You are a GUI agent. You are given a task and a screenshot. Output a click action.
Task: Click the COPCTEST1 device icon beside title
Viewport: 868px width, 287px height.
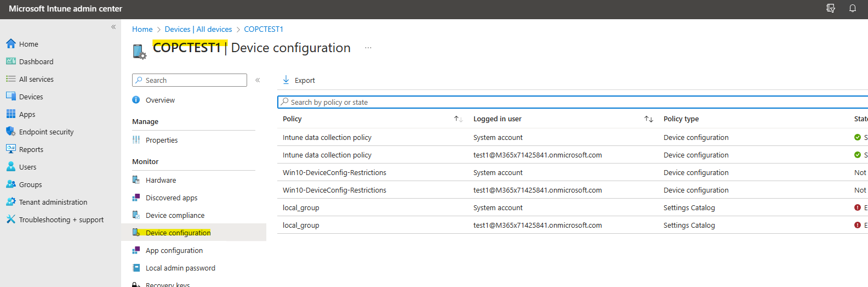[x=139, y=52]
